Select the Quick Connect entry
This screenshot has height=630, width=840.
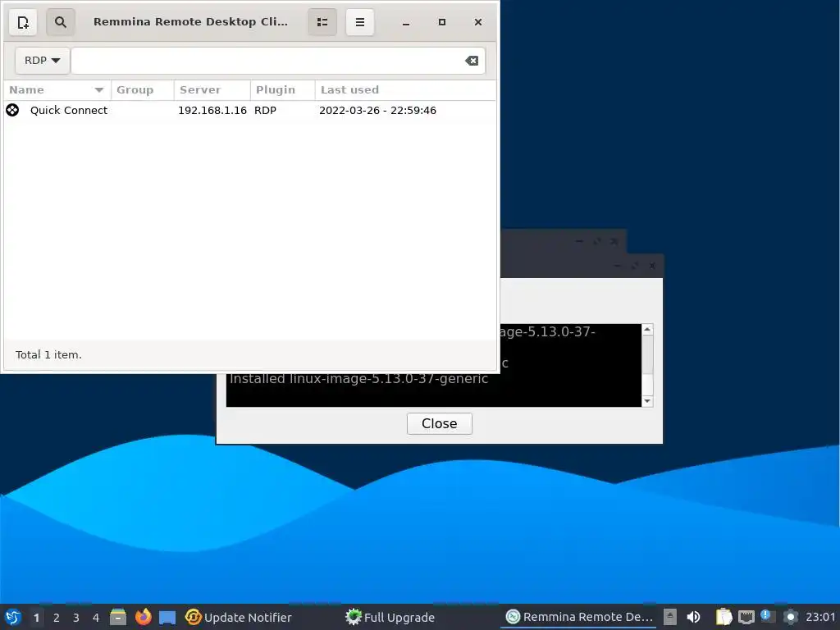pos(249,111)
